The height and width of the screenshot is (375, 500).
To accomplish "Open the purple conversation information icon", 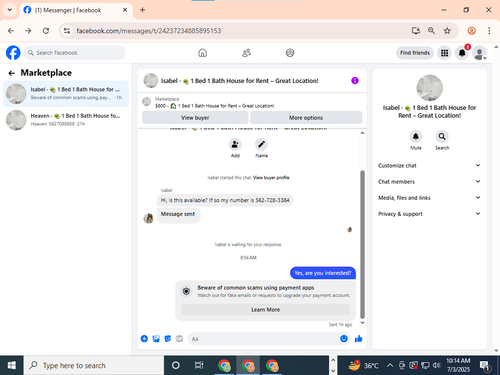I will (355, 80).
